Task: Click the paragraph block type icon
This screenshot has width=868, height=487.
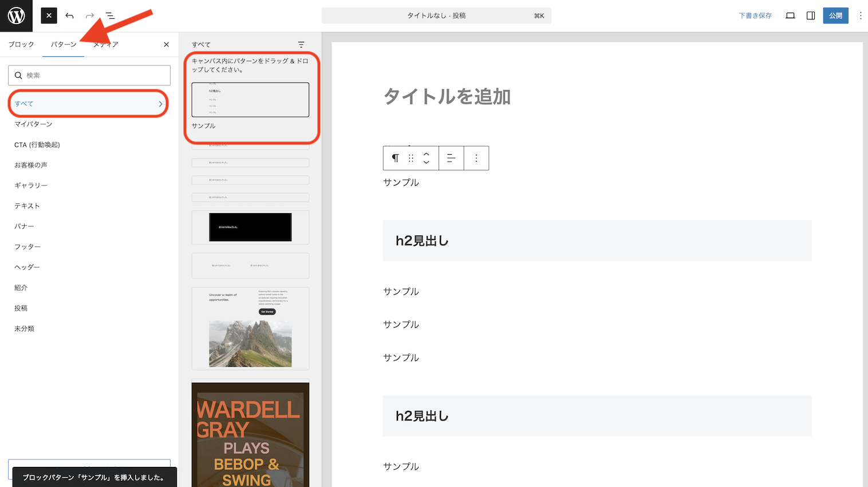Action: (x=395, y=158)
